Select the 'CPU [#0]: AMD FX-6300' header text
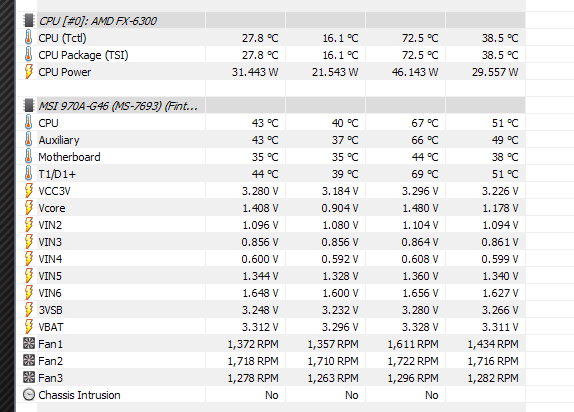 pos(98,21)
